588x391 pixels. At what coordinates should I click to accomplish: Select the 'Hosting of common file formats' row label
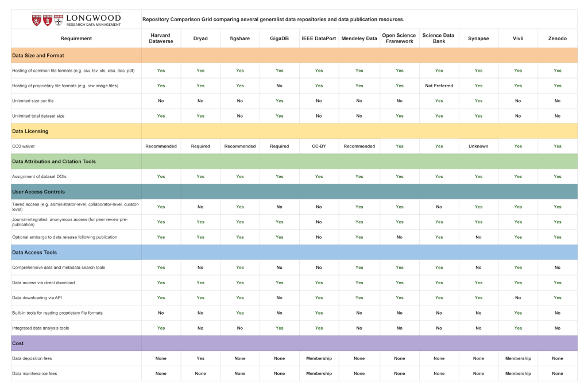[x=73, y=71]
